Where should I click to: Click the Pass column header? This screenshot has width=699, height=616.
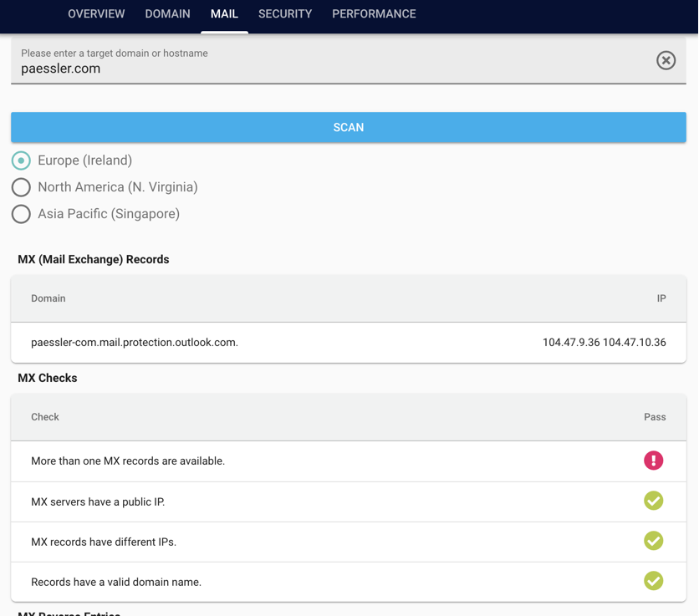655,417
